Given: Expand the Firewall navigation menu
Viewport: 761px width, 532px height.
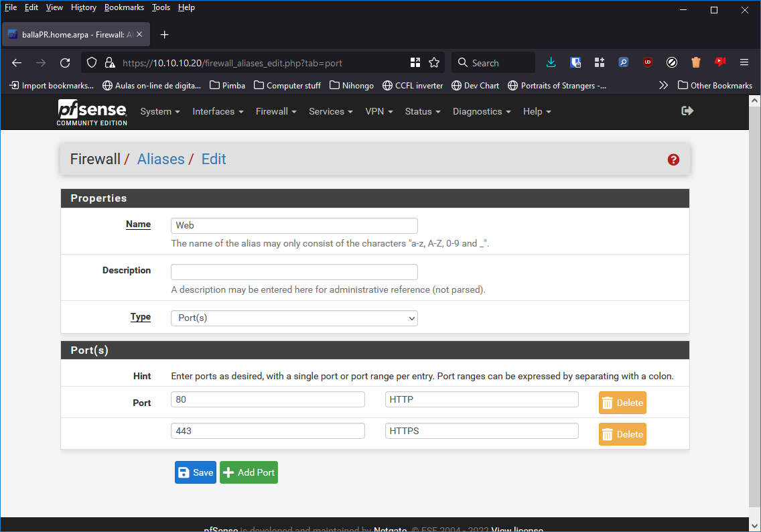Looking at the screenshot, I should (x=275, y=111).
